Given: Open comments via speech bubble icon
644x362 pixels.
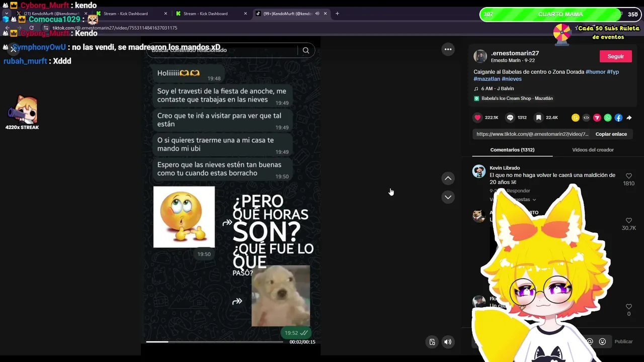Looking at the screenshot, I should [x=510, y=118].
